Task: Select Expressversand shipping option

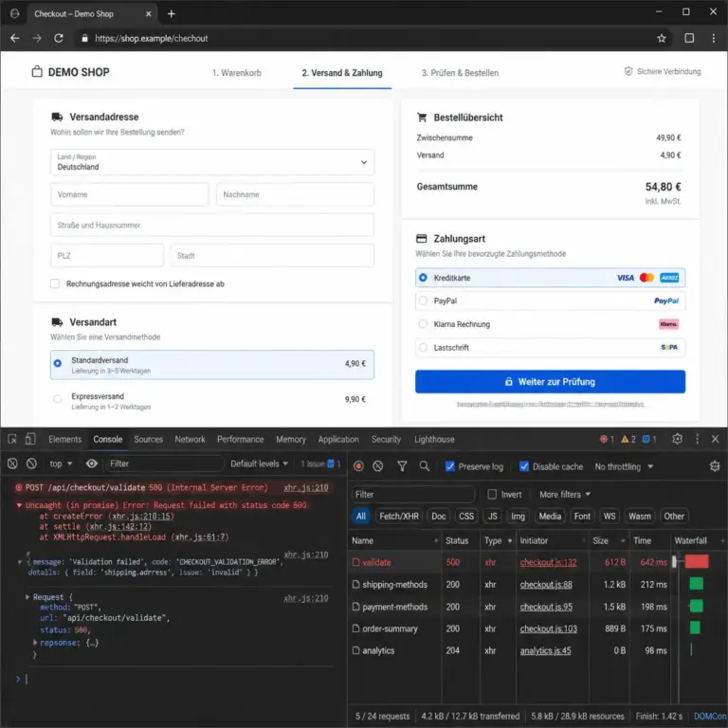Action: [x=212, y=400]
